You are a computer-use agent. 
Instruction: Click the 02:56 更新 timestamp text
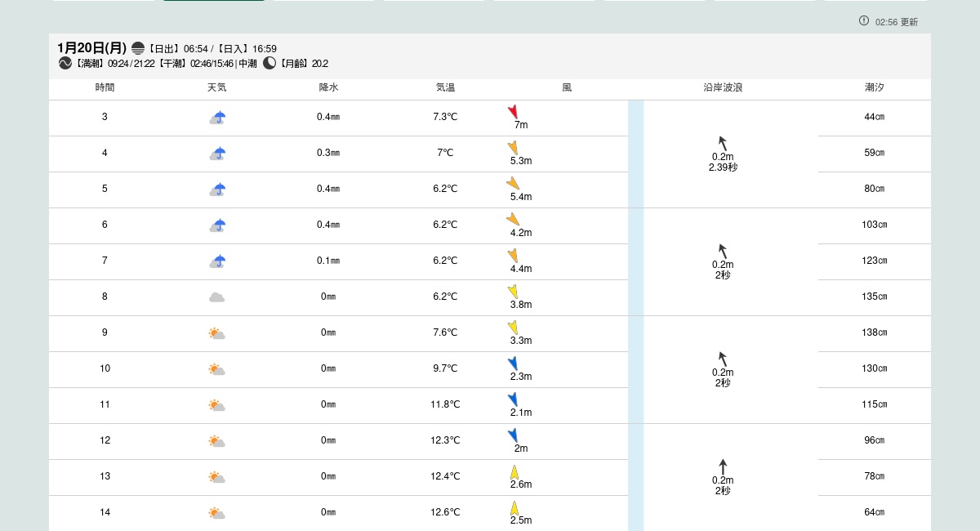tap(896, 22)
